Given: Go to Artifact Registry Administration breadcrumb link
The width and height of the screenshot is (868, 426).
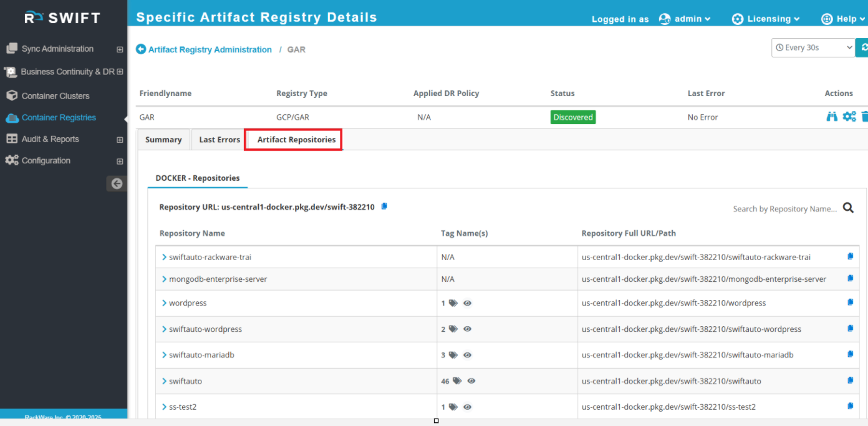Looking at the screenshot, I should coord(210,49).
